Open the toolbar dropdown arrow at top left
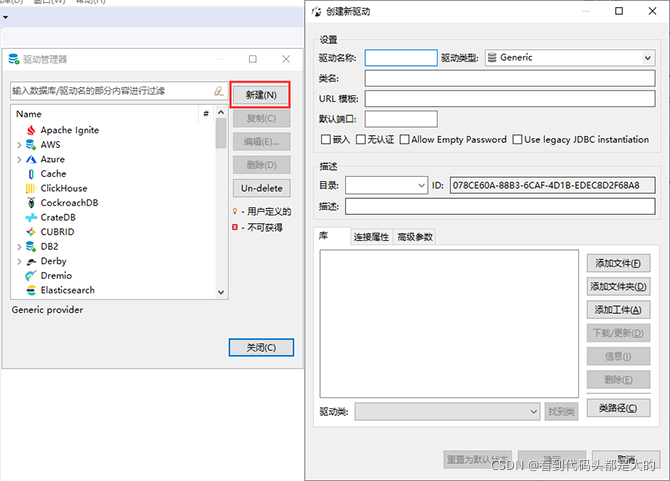The height and width of the screenshot is (481, 670). pyautogui.click(x=6, y=18)
